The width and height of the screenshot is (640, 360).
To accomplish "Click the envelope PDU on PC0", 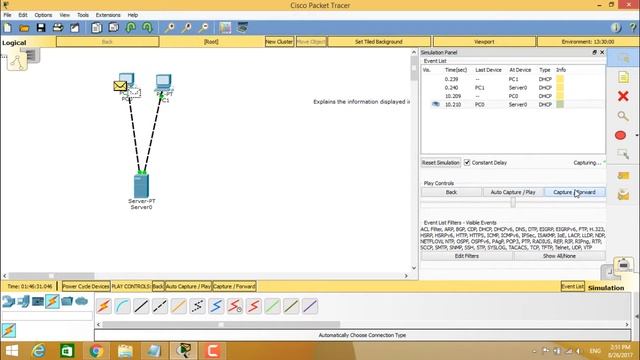I will (x=120, y=86).
